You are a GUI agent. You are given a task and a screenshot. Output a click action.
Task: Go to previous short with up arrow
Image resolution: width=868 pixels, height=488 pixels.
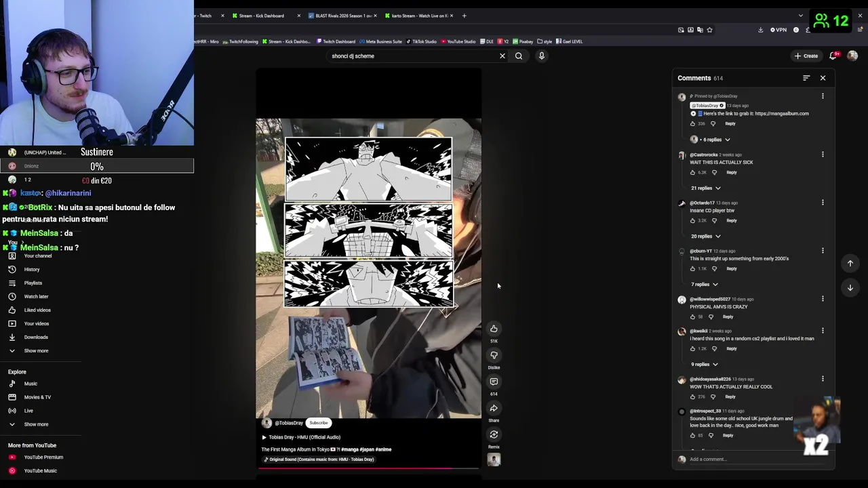[850, 263]
